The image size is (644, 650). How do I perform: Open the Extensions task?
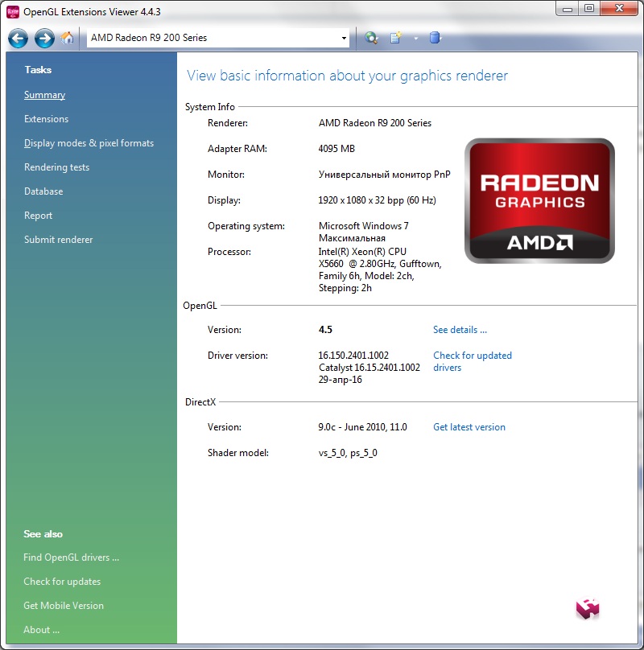click(46, 119)
